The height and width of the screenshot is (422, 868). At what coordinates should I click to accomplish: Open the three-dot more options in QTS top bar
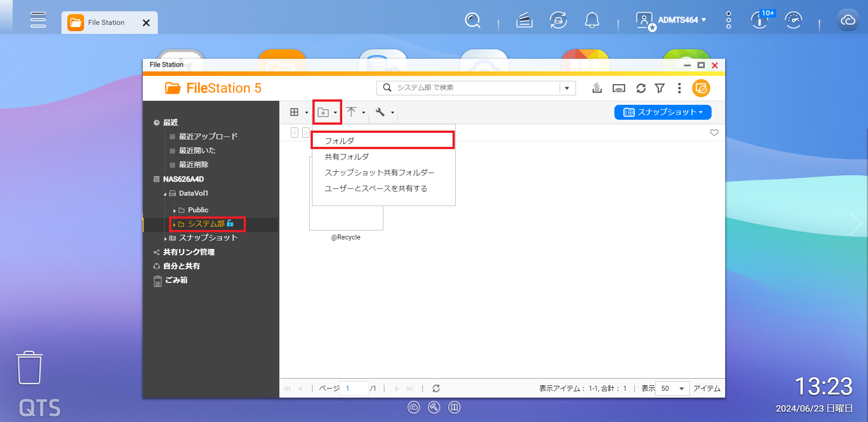pyautogui.click(x=728, y=20)
